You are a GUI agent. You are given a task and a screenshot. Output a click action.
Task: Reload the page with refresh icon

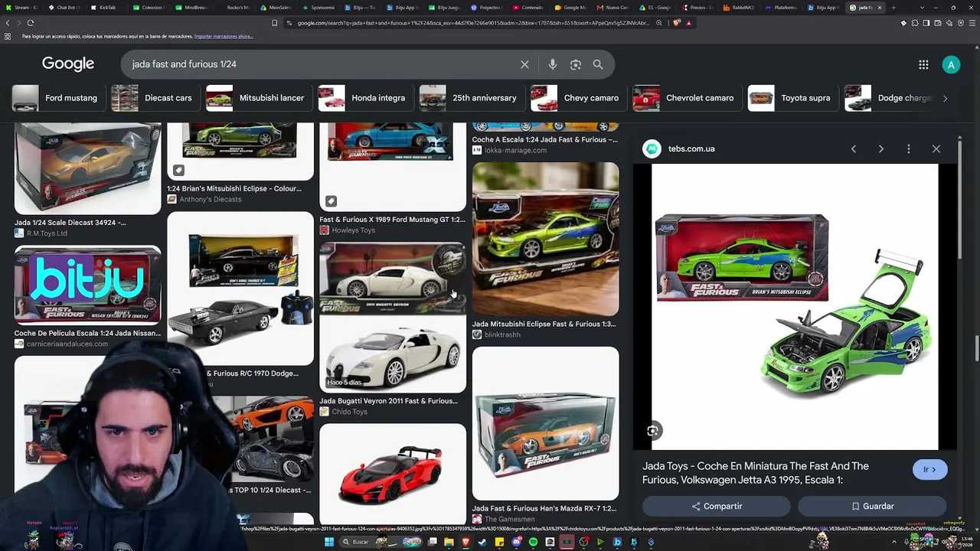point(31,23)
